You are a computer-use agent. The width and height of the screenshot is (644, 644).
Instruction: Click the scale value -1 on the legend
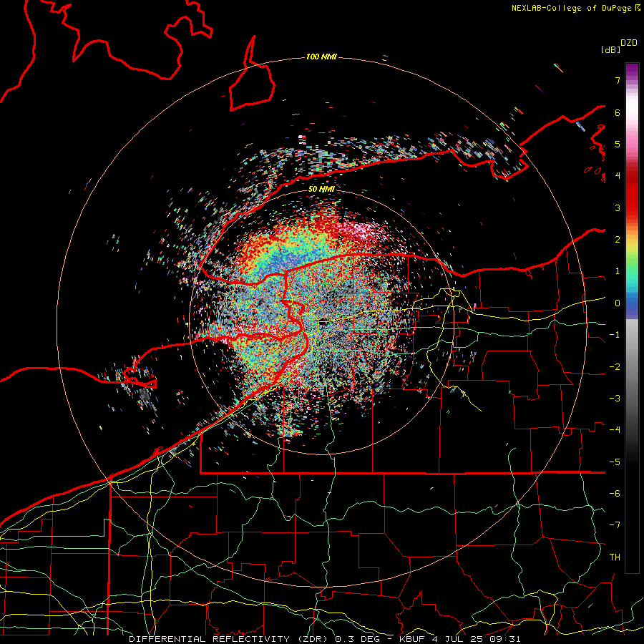(x=615, y=335)
